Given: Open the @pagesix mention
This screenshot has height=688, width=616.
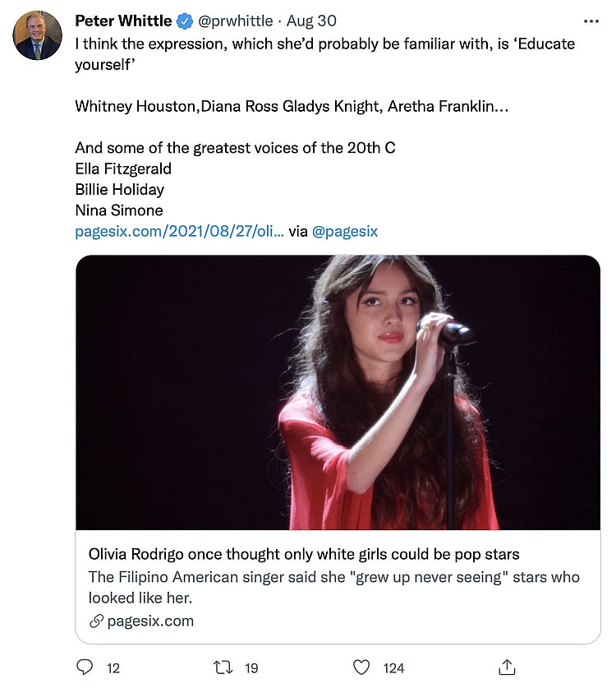Looking at the screenshot, I should [345, 232].
